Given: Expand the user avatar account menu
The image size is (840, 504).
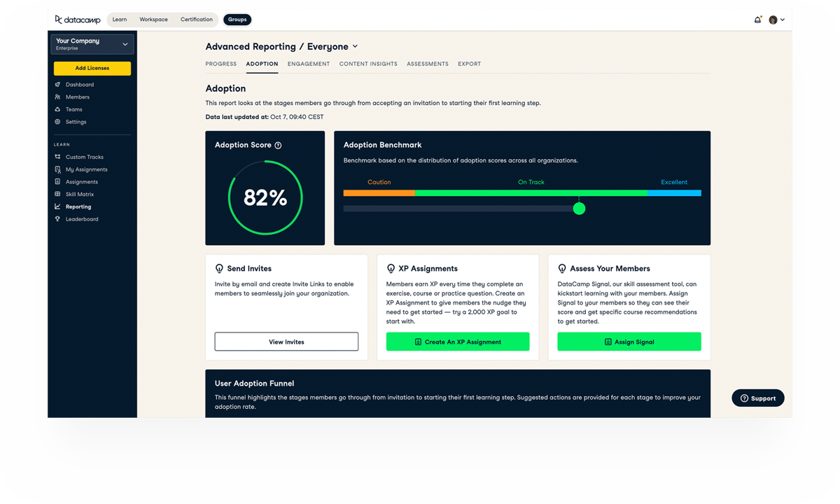Looking at the screenshot, I should (776, 20).
